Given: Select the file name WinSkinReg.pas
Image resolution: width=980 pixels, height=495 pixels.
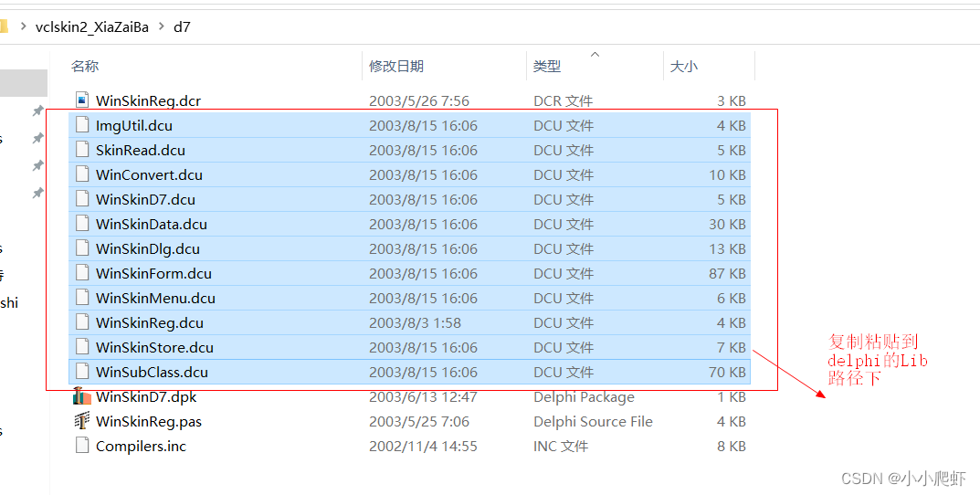Looking at the screenshot, I should (149, 422).
